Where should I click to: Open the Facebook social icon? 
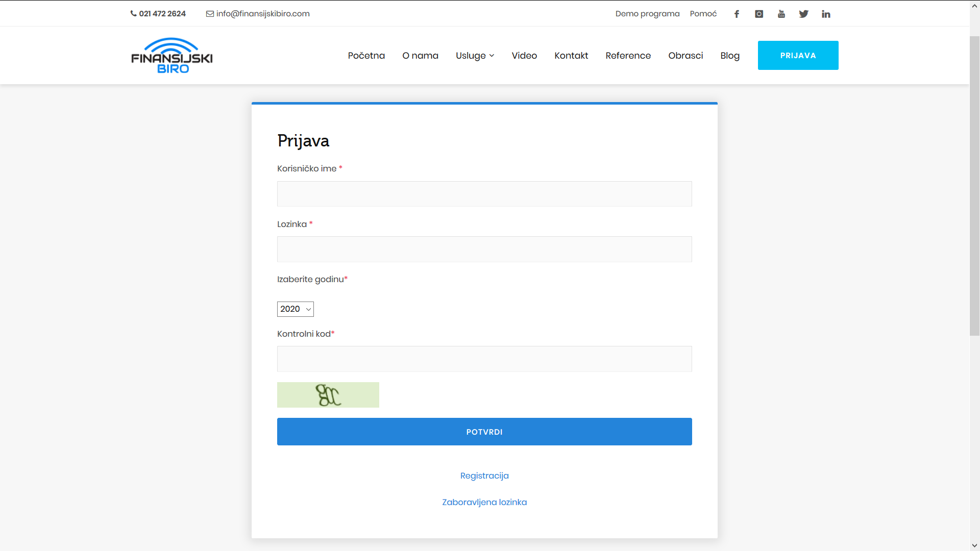click(x=737, y=14)
